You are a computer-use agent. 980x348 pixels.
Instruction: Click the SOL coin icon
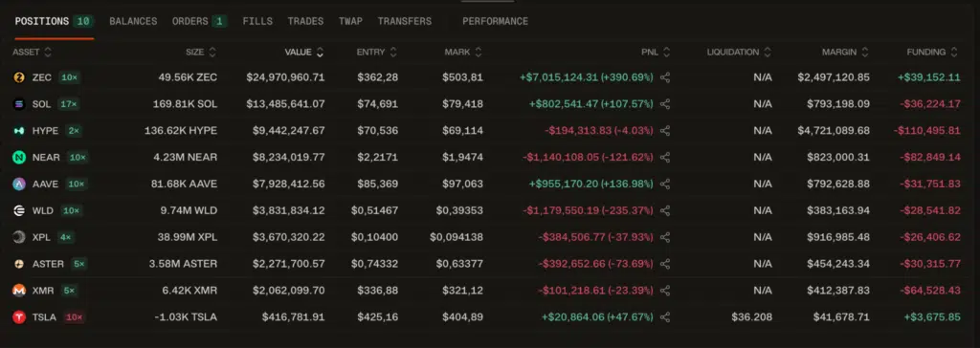point(19,104)
